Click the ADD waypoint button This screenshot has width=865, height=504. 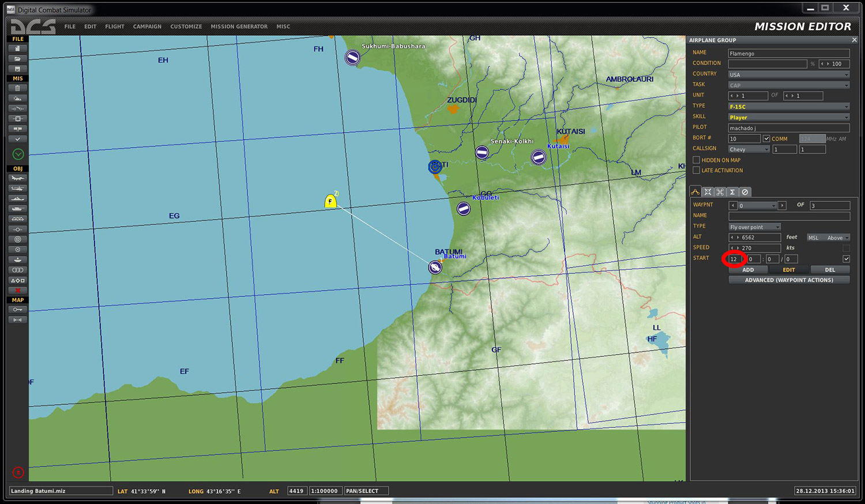pyautogui.click(x=748, y=270)
